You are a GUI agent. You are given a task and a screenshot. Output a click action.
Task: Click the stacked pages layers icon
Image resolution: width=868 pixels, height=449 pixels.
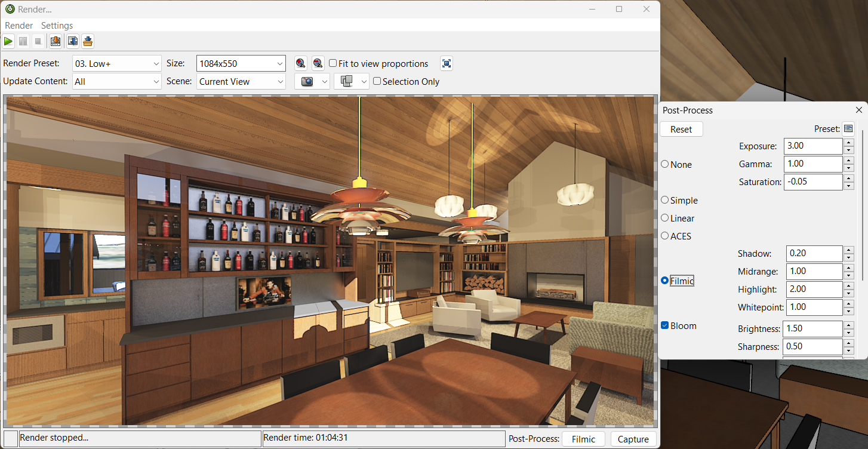(346, 82)
